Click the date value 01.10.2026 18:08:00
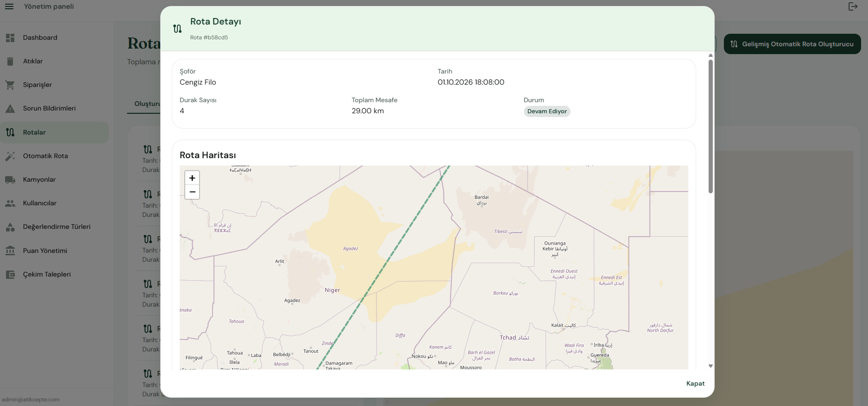The height and width of the screenshot is (406, 868). pos(471,82)
